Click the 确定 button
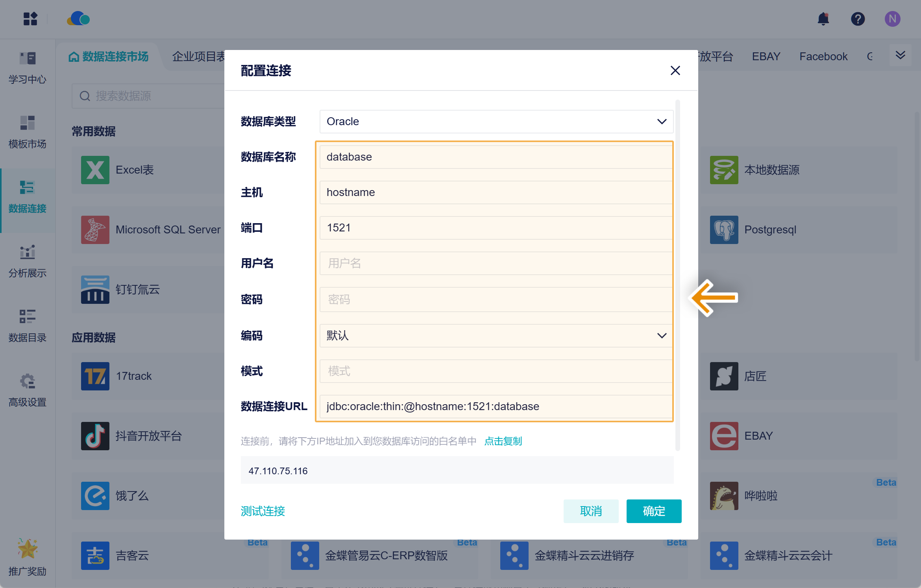Image resolution: width=921 pixels, height=588 pixels. tap(654, 511)
